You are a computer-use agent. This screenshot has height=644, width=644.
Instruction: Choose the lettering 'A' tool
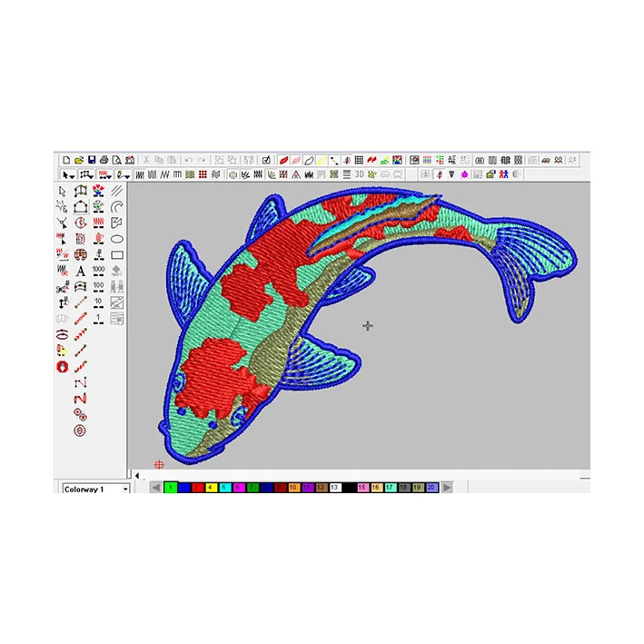(81, 271)
